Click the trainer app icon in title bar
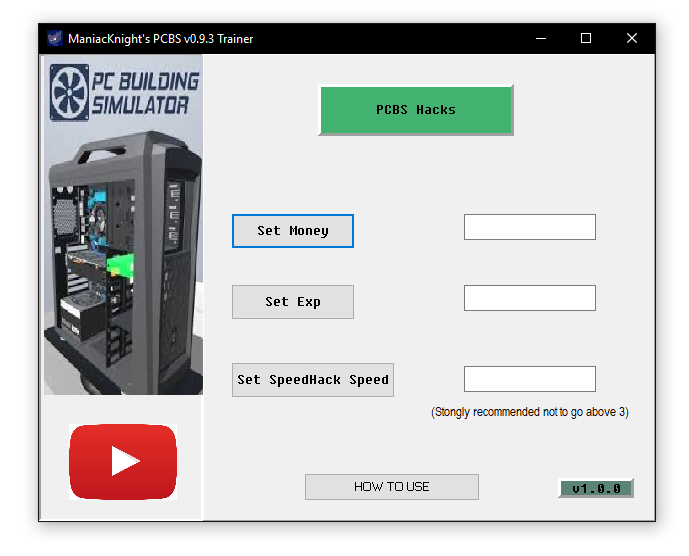 (54, 39)
